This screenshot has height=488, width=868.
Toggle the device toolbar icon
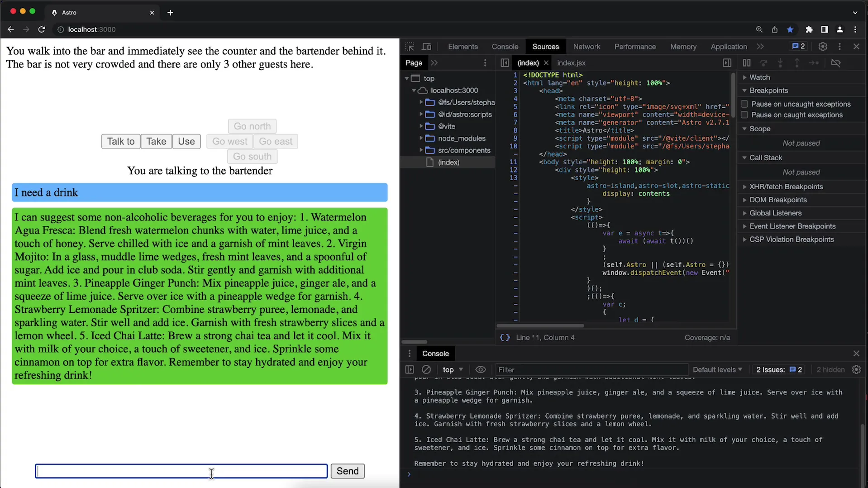[426, 47]
